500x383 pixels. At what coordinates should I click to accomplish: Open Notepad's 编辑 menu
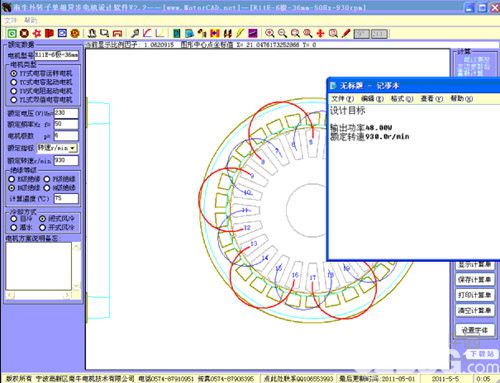point(372,99)
